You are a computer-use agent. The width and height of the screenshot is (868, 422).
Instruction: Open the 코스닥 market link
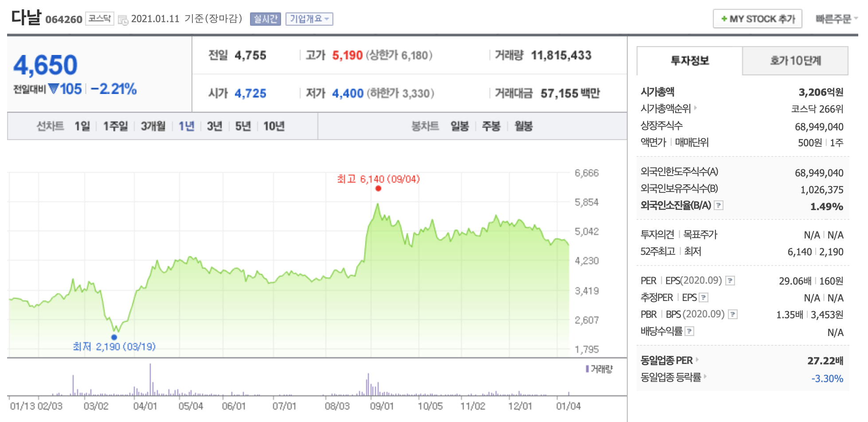(x=100, y=19)
